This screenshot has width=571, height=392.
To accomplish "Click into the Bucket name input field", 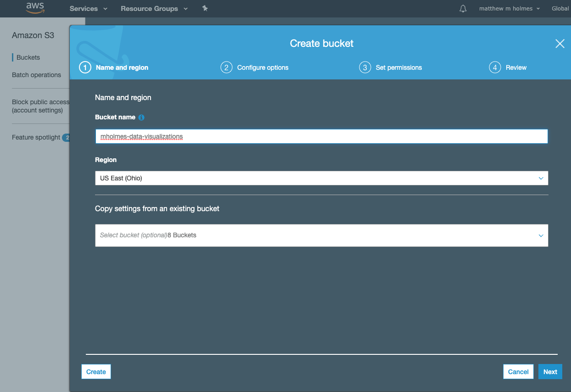I will click(x=321, y=136).
